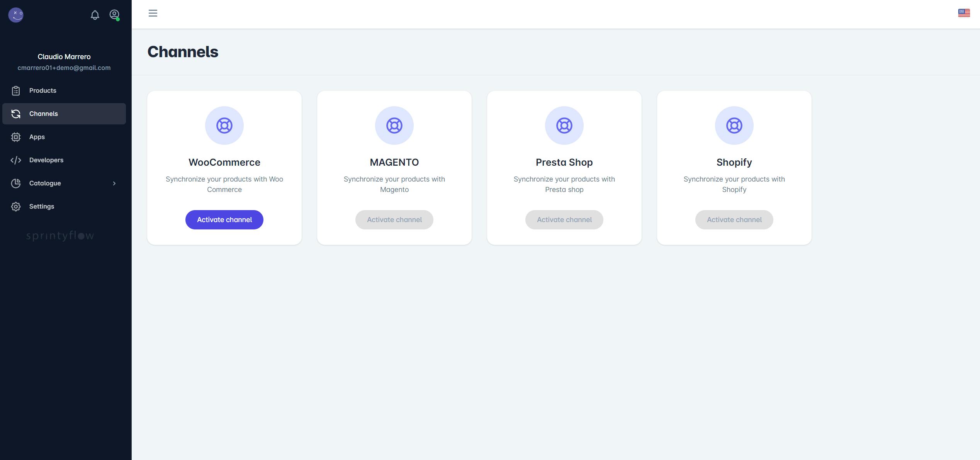The width and height of the screenshot is (980, 460).
Task: Open the user account avatar icon
Action: pyautogui.click(x=114, y=15)
